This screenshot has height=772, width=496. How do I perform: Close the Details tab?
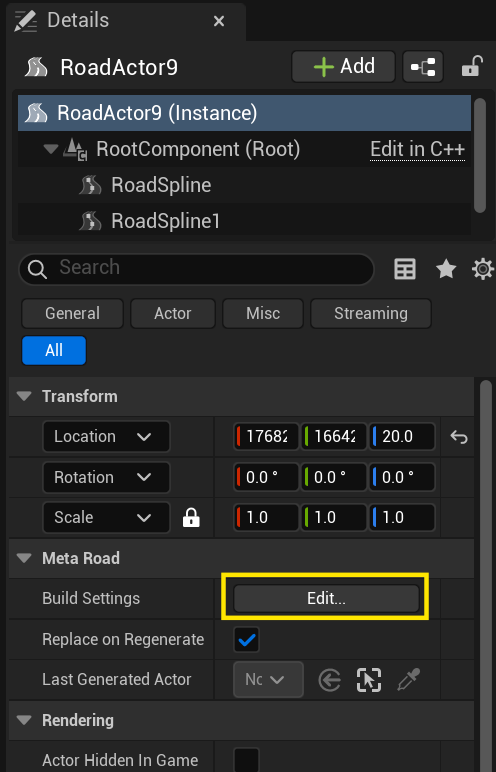(219, 21)
